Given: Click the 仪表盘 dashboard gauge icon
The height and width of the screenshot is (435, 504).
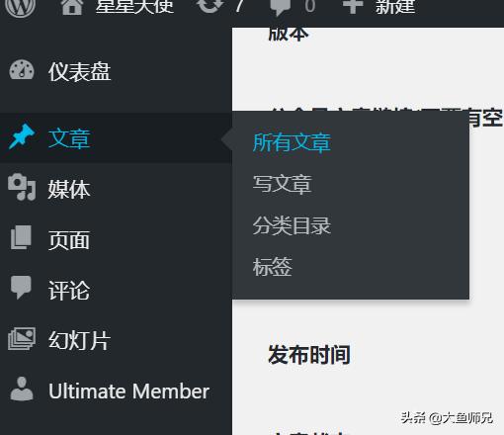Looking at the screenshot, I should [x=22, y=70].
